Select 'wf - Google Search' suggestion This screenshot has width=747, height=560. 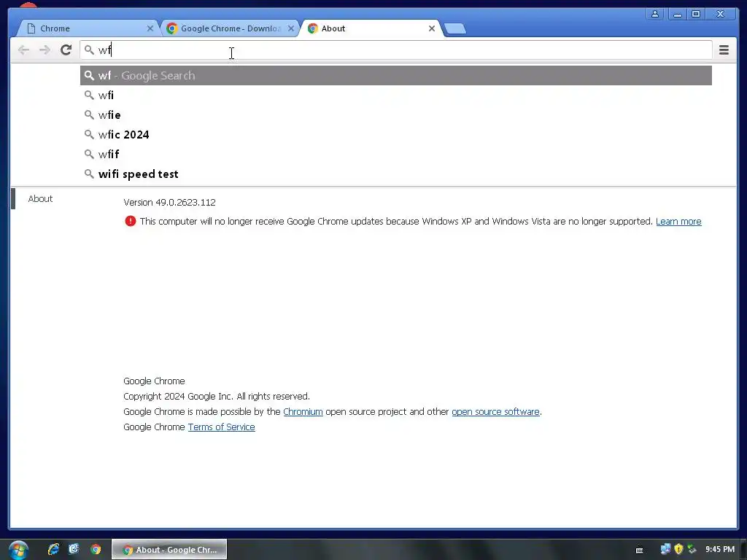click(396, 76)
